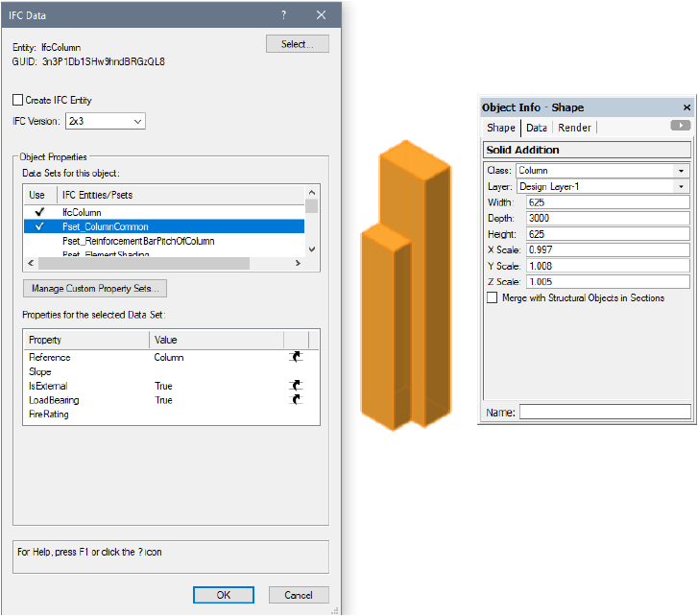
Task: Click the help question mark icon in IFC Data title bar
Action: coord(283,14)
